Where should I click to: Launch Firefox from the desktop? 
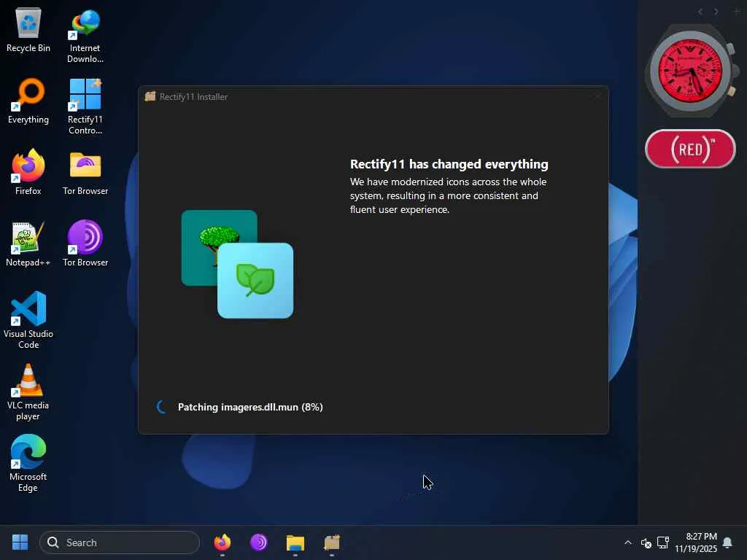pos(28,172)
